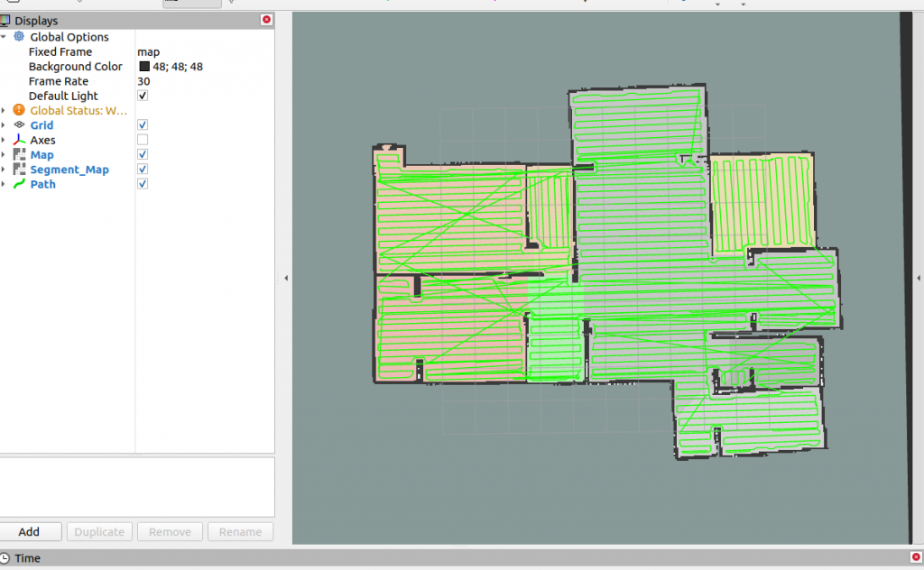Image resolution: width=924 pixels, height=570 pixels.
Task: Click the Segment_Map display icon
Action: pyautogui.click(x=19, y=169)
